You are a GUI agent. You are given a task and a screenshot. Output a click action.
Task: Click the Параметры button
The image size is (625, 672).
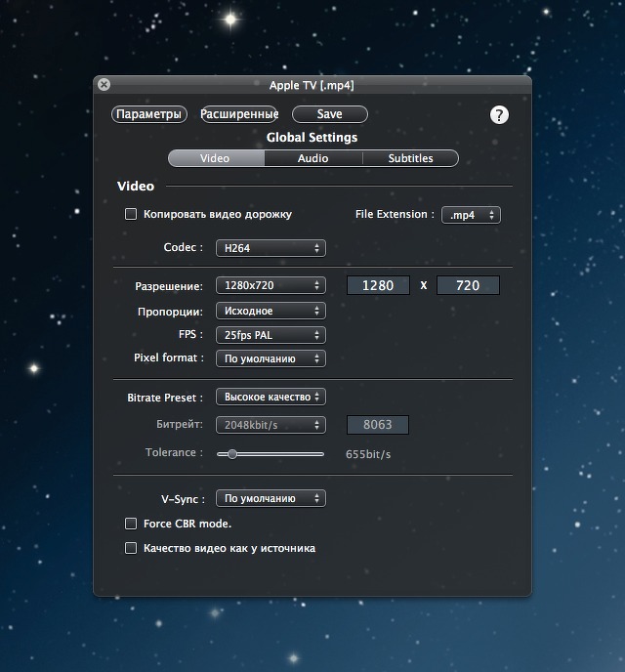pos(149,114)
